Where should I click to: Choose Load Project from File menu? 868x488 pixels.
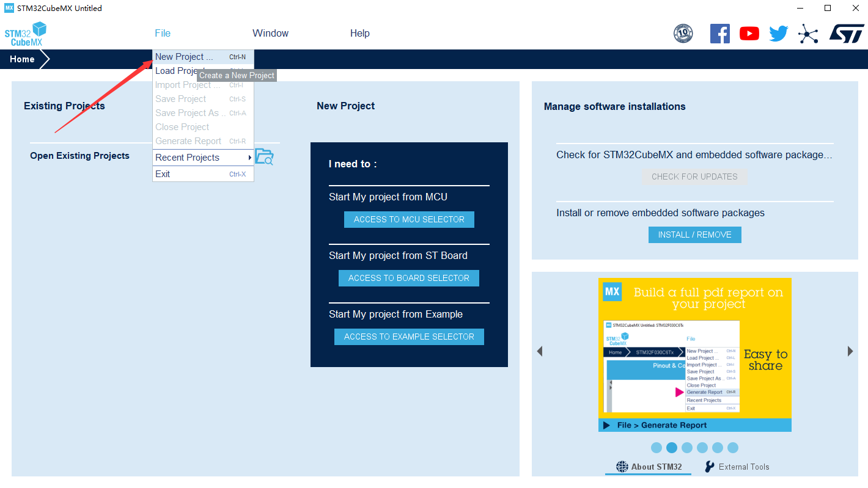(x=203, y=71)
